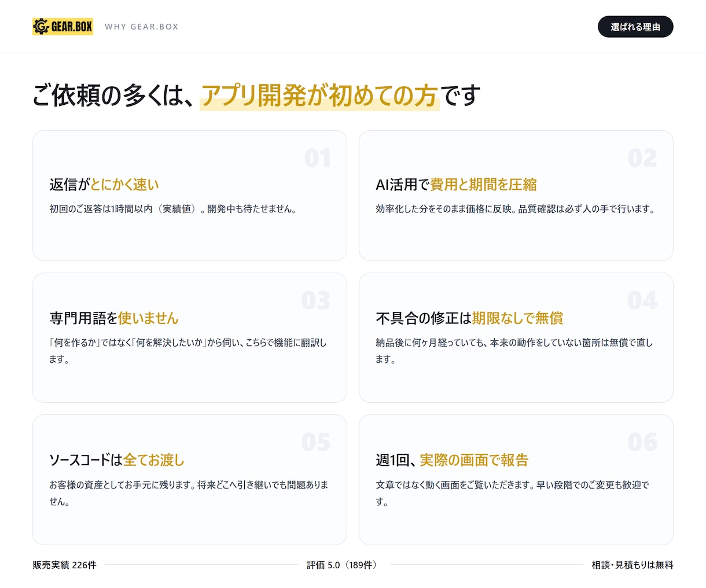Image resolution: width=706 pixels, height=588 pixels.
Task: Click the footer text 評価 5.0（189件）
Action: click(344, 565)
